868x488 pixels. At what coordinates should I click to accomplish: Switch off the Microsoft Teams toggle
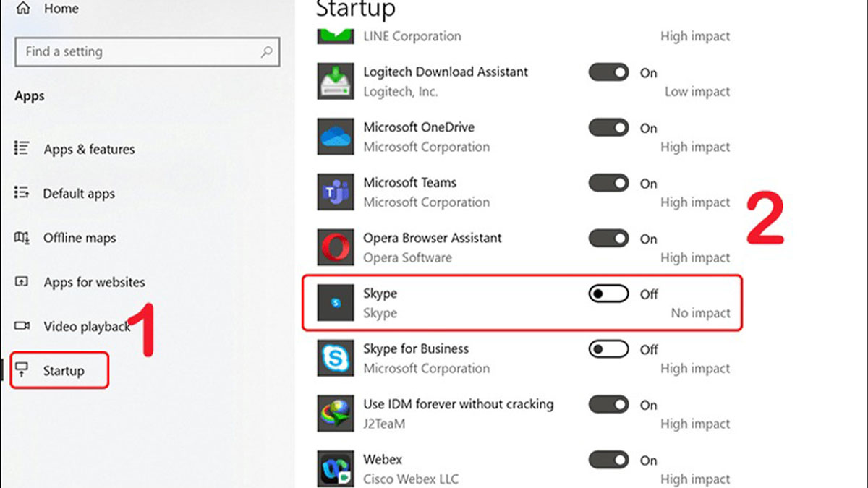(608, 183)
